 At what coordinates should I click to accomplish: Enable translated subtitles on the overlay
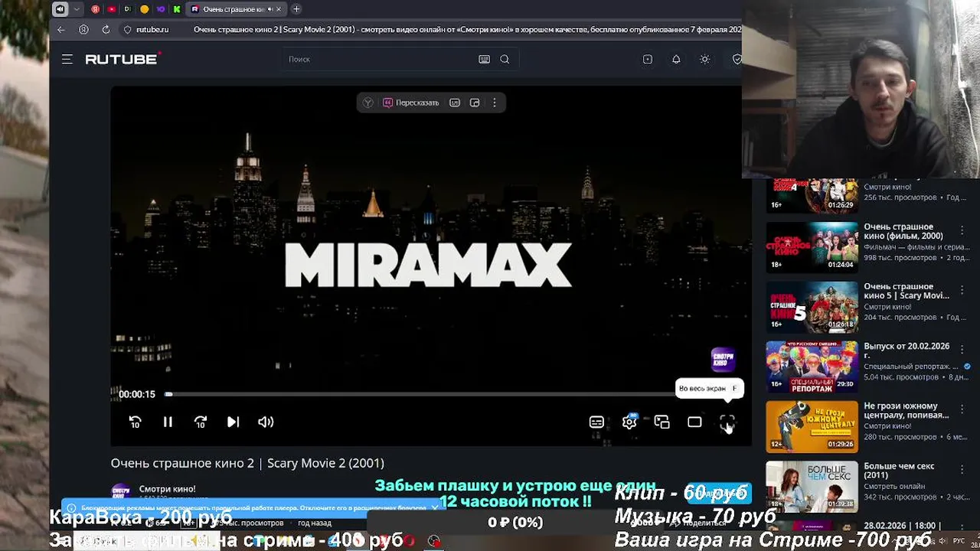455,103
